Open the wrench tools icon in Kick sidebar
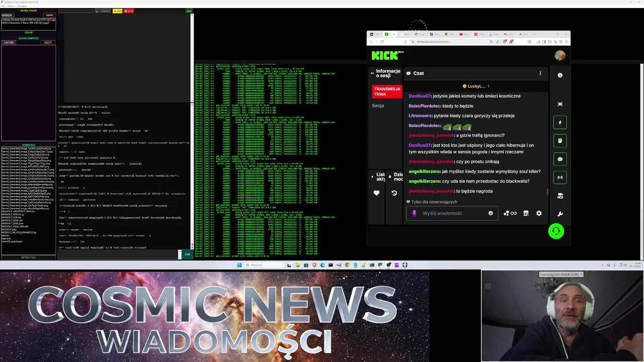The height and width of the screenshot is (362, 644). (560, 214)
